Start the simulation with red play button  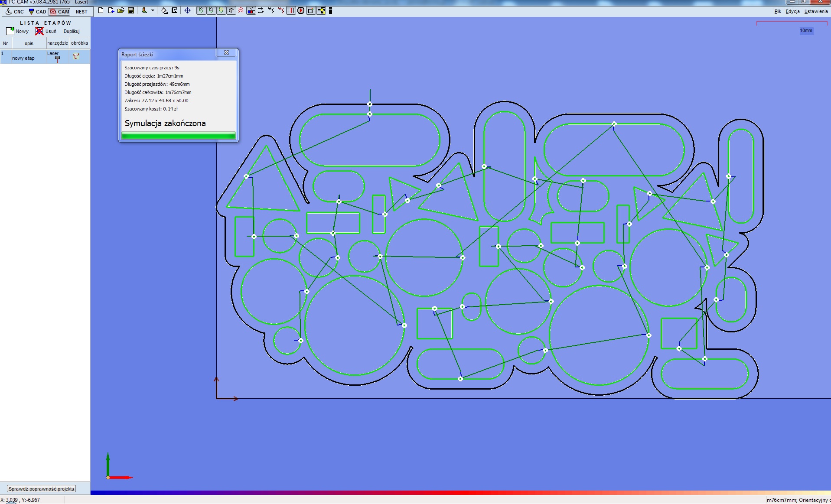[x=301, y=10]
